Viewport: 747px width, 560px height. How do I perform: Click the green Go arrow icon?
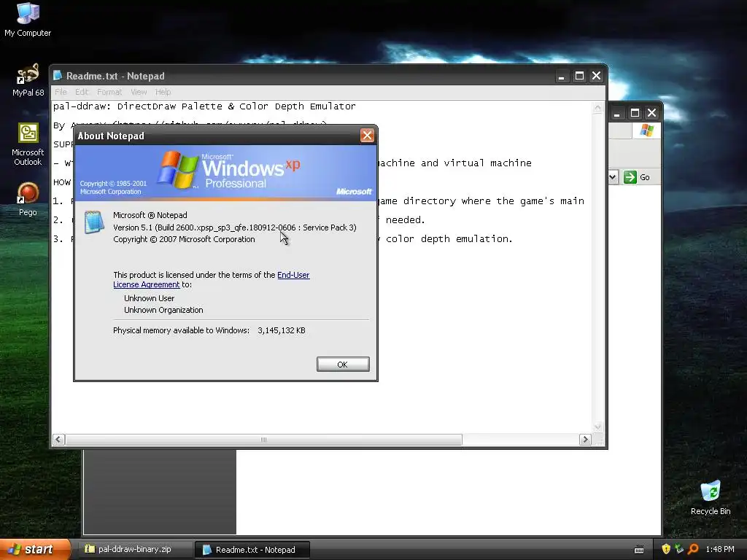[630, 177]
